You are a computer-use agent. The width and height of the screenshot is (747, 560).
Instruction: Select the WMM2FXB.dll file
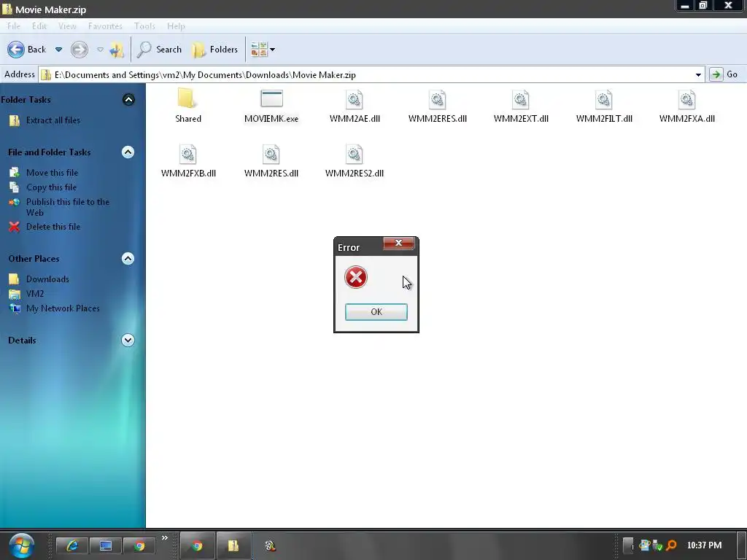tap(188, 161)
